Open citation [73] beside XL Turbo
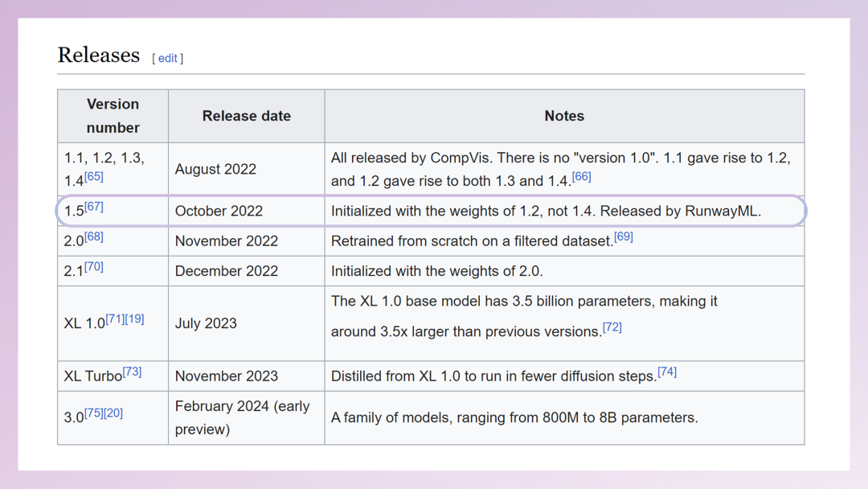The image size is (868, 489). coord(132,372)
